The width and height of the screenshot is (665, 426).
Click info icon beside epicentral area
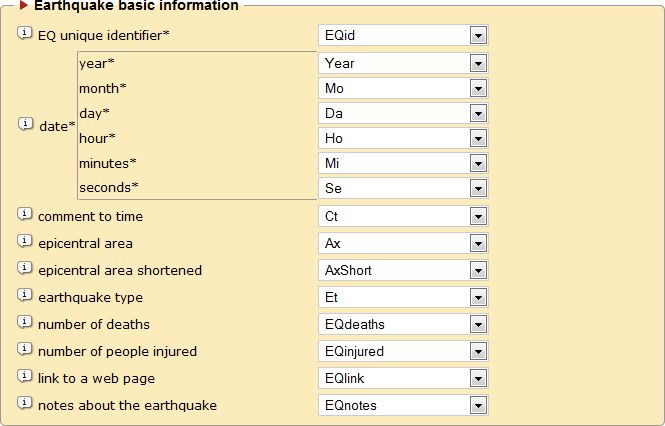(x=25, y=242)
